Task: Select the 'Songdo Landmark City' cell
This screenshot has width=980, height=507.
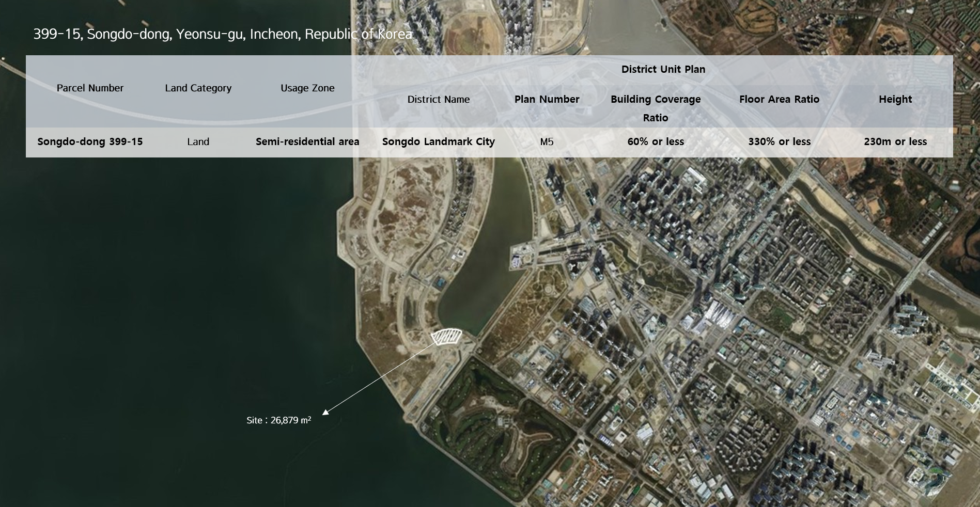Action: 438,141
